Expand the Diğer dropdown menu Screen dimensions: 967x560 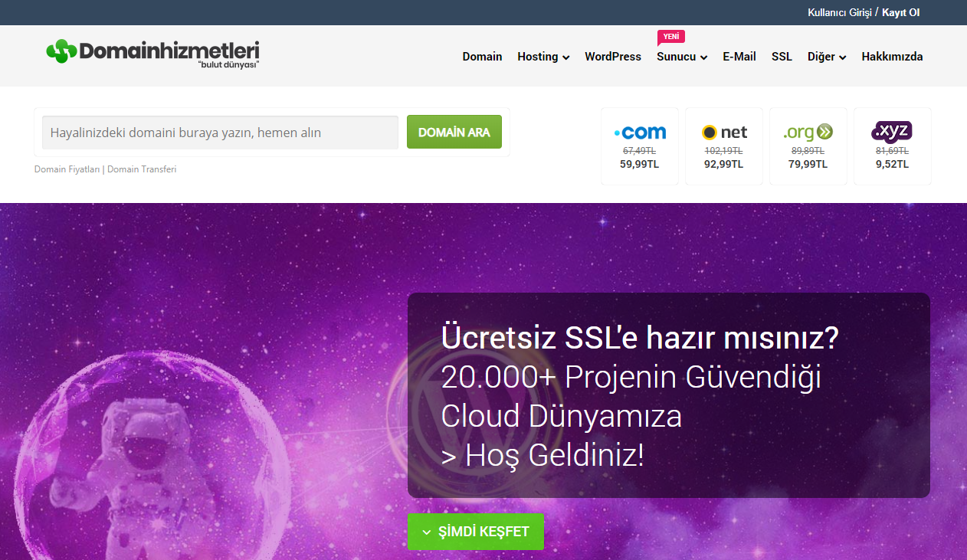point(827,57)
